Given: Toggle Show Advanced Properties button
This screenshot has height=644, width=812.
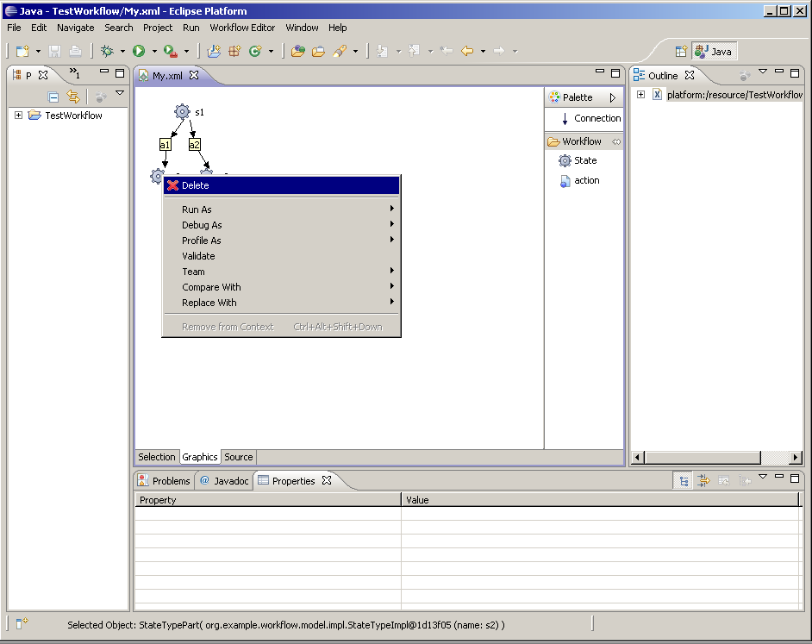Looking at the screenshot, I should (703, 481).
